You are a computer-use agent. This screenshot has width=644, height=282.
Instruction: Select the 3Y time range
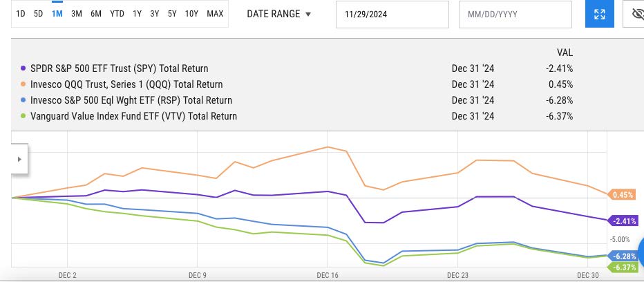tap(154, 14)
